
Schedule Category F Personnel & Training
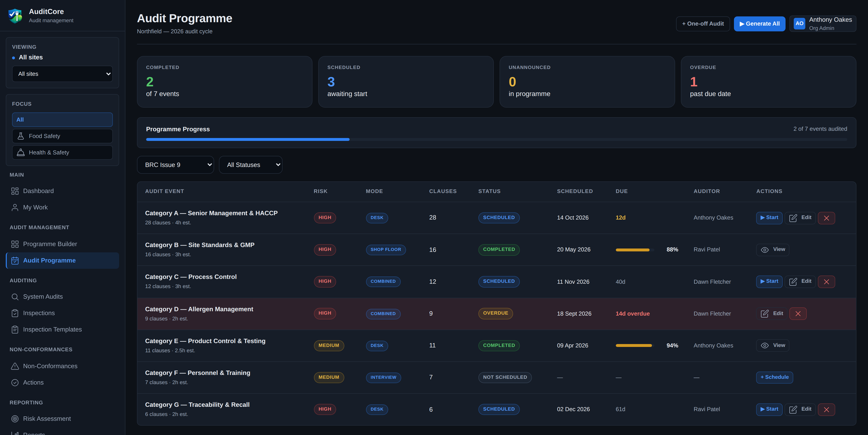[774, 377]
